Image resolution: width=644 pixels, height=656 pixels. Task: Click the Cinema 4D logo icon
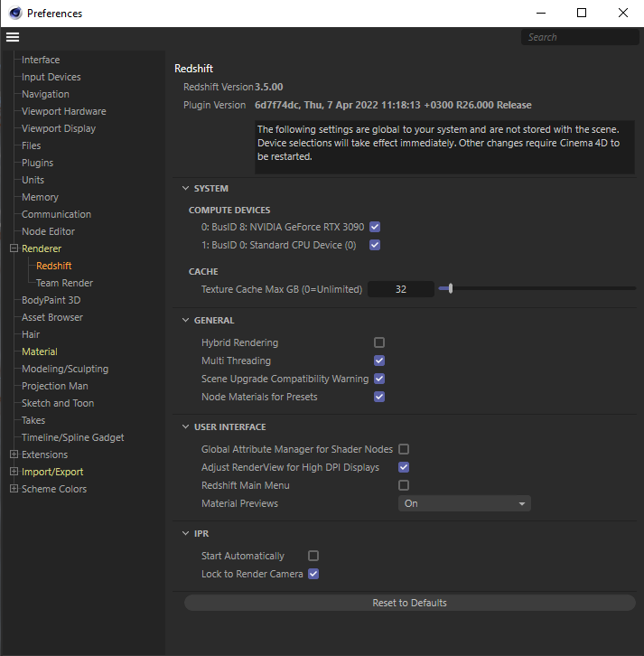15,13
